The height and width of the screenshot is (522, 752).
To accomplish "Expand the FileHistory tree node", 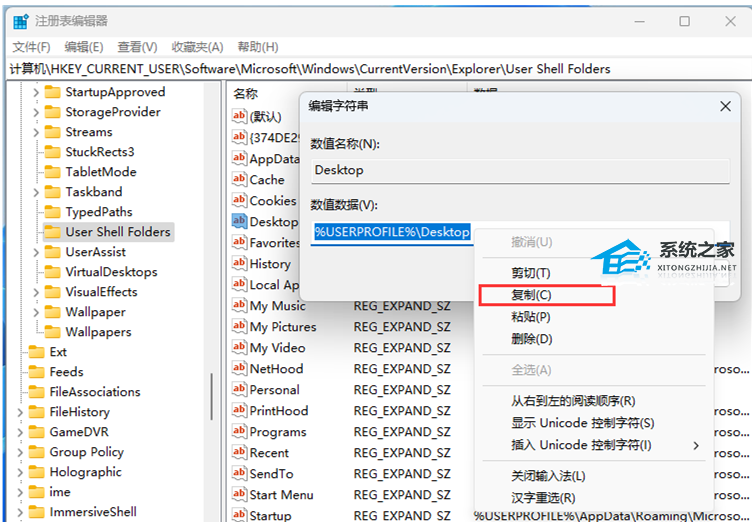I will coord(20,412).
